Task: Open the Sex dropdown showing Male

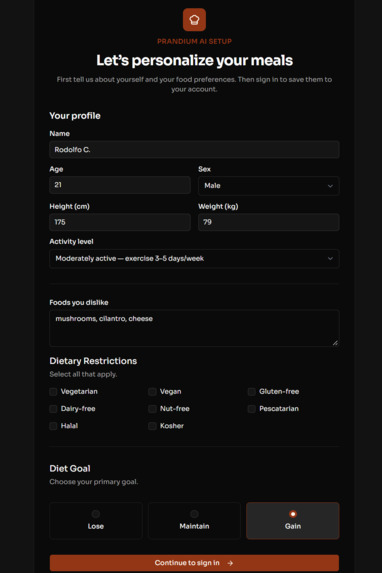Action: [x=269, y=186]
